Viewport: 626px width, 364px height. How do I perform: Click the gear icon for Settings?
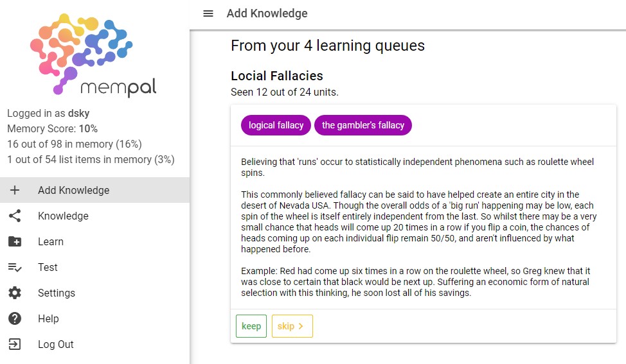click(15, 293)
